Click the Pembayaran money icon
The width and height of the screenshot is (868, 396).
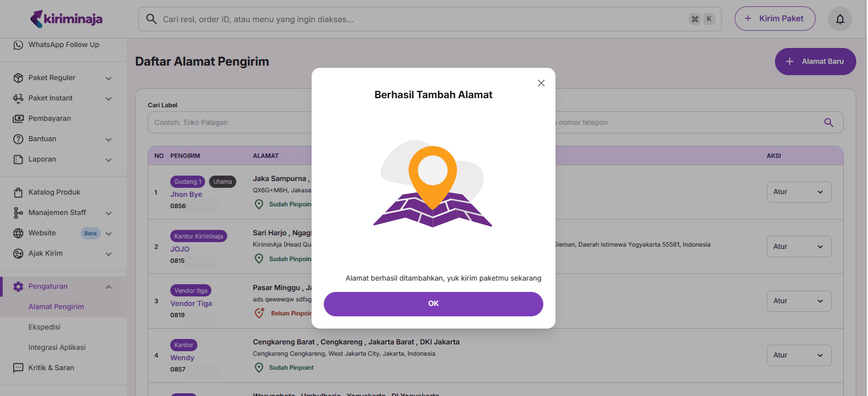click(18, 119)
